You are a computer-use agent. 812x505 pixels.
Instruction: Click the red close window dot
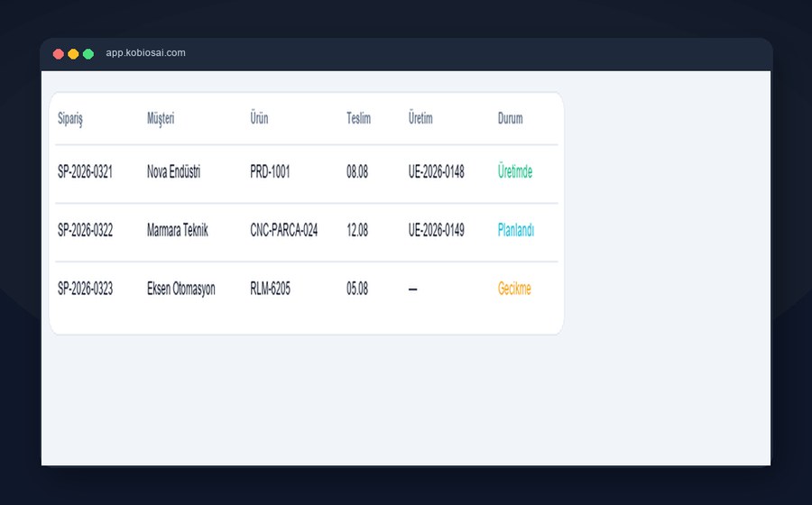click(59, 54)
